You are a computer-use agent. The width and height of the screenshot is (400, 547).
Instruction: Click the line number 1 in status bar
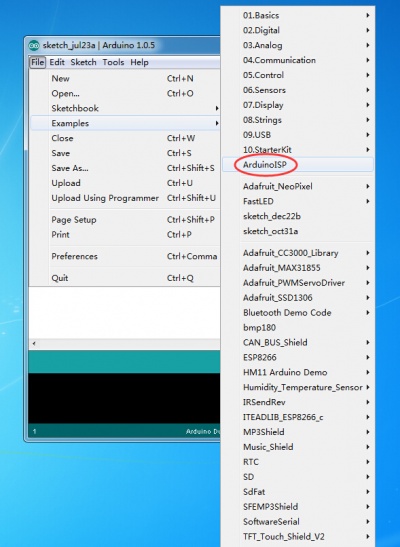point(34,432)
